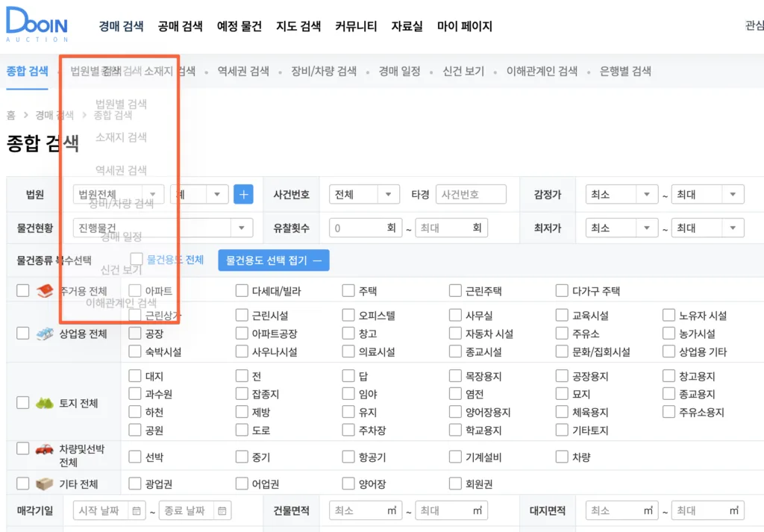Click the box icon for 기타 전체
Screen dimensions: 764x532
(45, 484)
